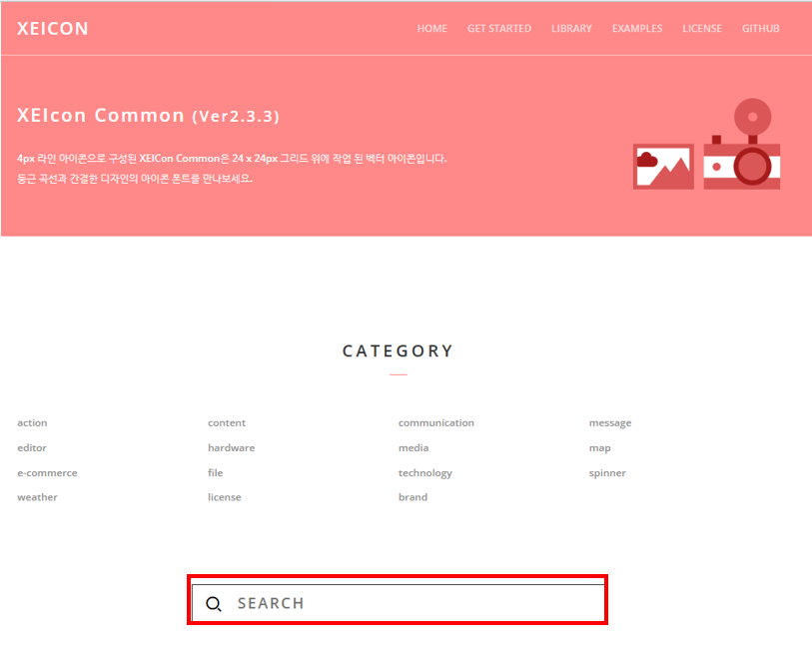This screenshot has width=812, height=649.
Task: Select the action category
Action: [x=32, y=422]
